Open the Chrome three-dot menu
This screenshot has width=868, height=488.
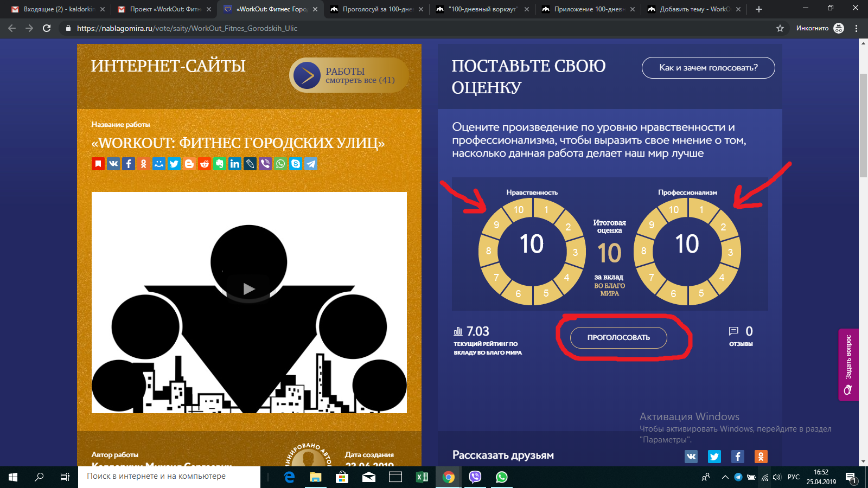(x=857, y=28)
